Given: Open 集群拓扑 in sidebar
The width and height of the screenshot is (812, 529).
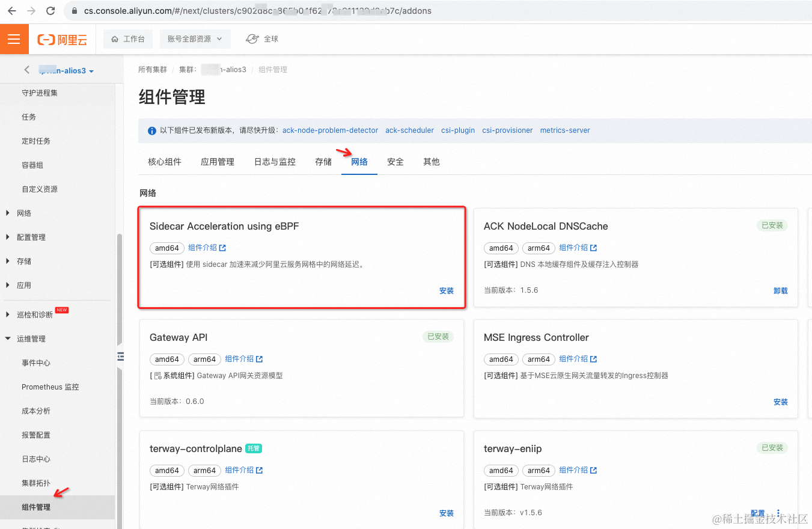Looking at the screenshot, I should click(36, 483).
